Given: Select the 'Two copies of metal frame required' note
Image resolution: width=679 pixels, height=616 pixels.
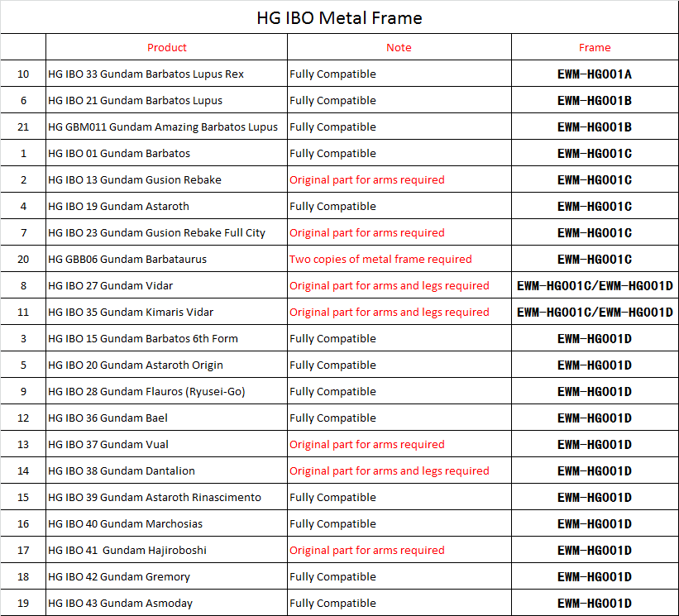Looking at the screenshot, I should tap(380, 260).
